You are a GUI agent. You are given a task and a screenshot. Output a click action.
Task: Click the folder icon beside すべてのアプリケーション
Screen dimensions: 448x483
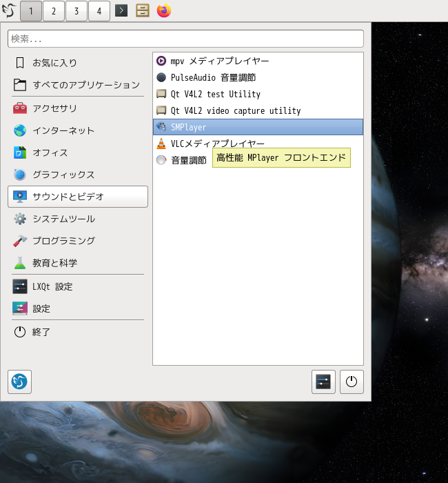(x=20, y=85)
